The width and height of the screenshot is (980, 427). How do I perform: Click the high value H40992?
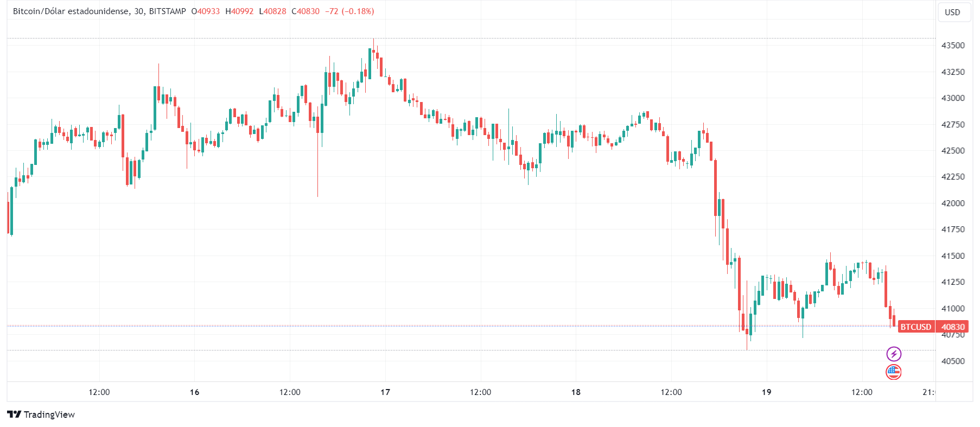coord(239,11)
